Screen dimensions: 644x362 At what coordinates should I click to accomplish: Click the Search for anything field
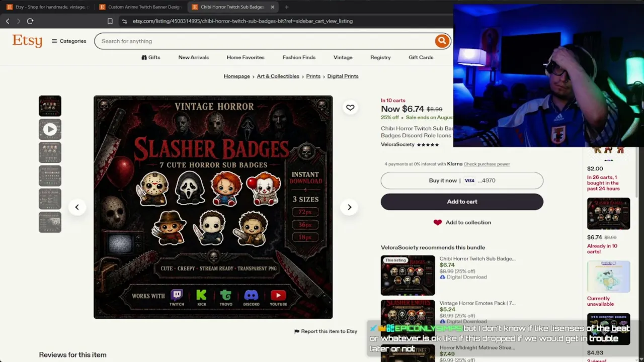[x=265, y=41]
